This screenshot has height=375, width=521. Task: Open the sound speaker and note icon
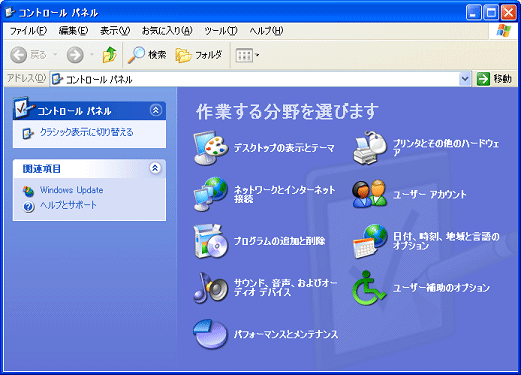[x=211, y=288]
